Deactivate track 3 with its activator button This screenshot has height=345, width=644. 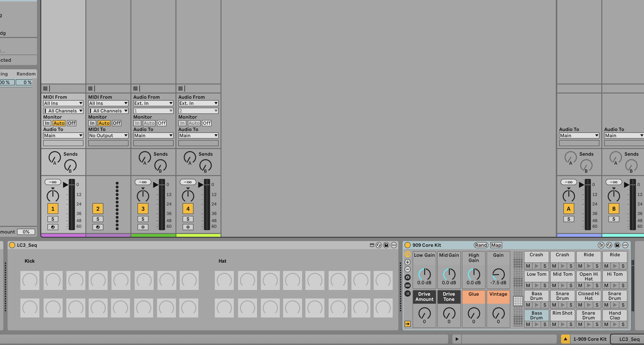click(x=143, y=209)
